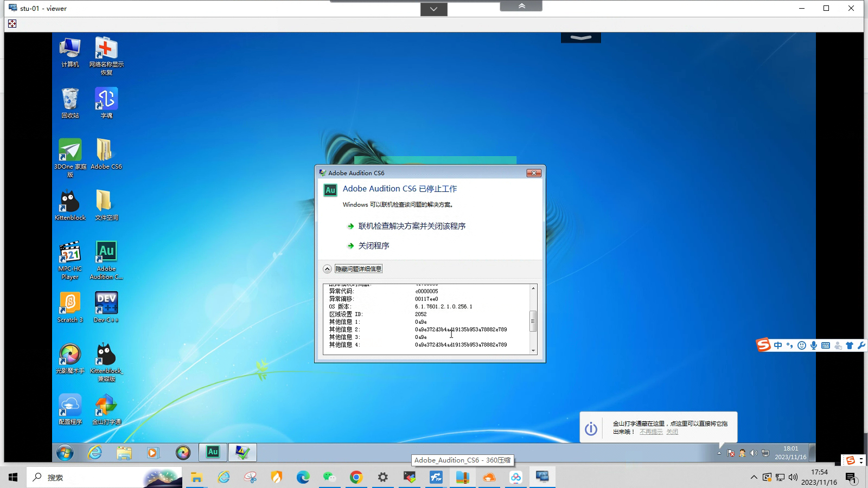Toggle Sogou soft keyboard button
868x488 pixels.
[826, 345]
